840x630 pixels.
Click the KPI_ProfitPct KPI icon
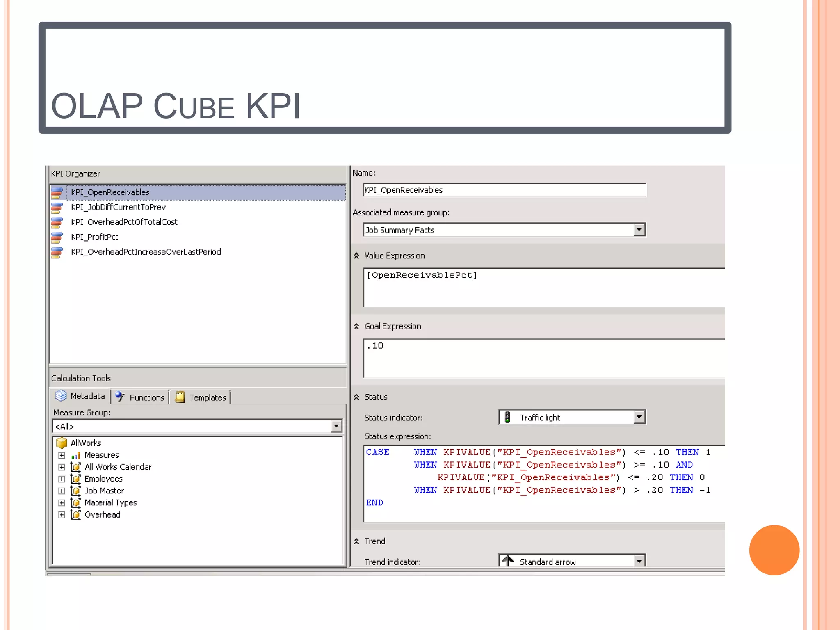tap(57, 237)
